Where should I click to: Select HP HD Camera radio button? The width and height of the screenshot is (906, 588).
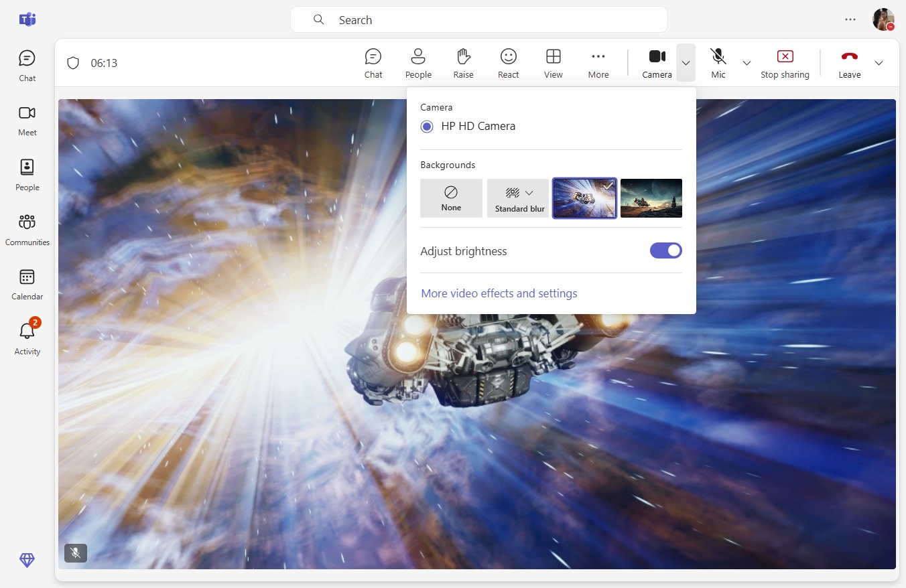tap(427, 126)
